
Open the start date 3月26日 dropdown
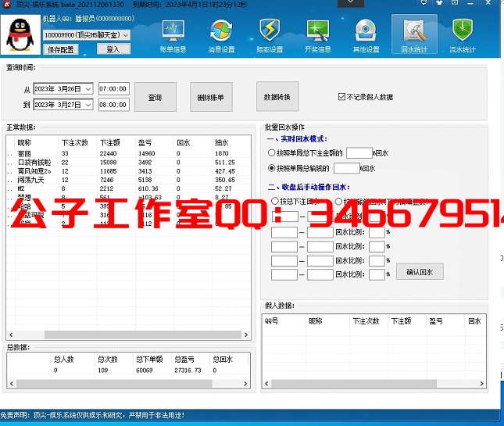tap(88, 89)
